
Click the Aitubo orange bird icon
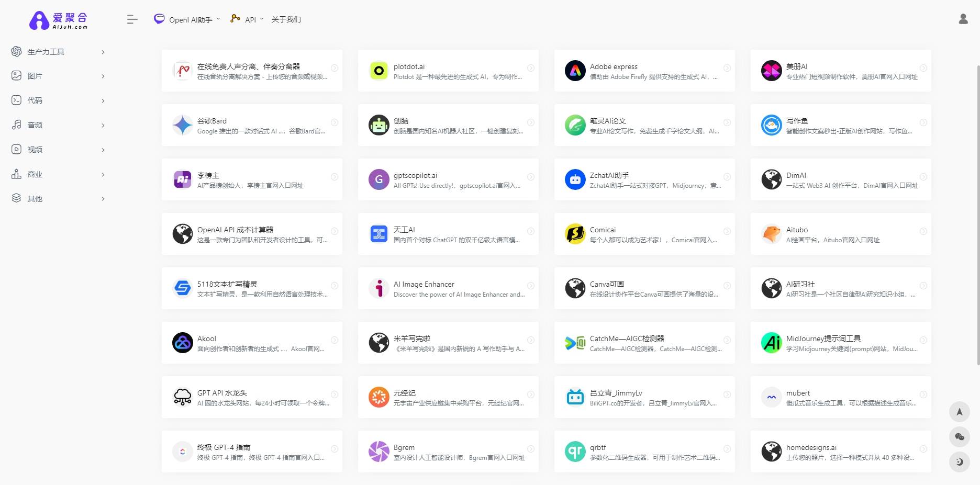[x=772, y=234]
